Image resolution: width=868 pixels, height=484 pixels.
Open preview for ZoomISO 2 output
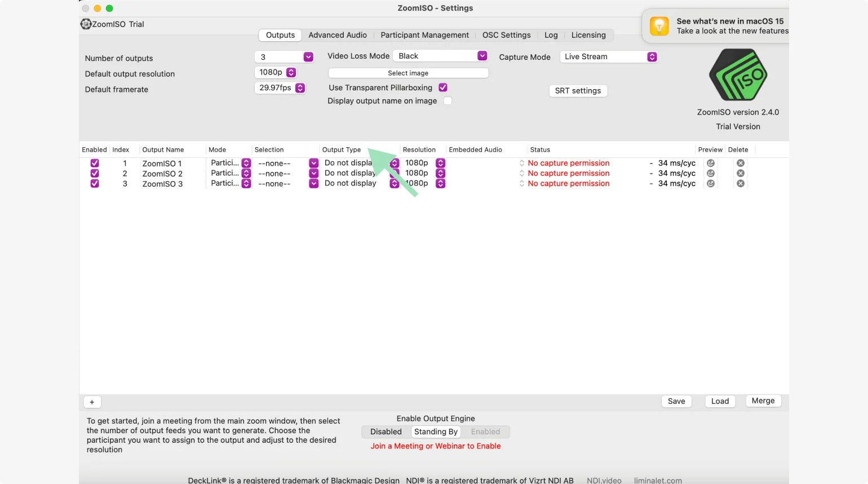[x=710, y=173]
